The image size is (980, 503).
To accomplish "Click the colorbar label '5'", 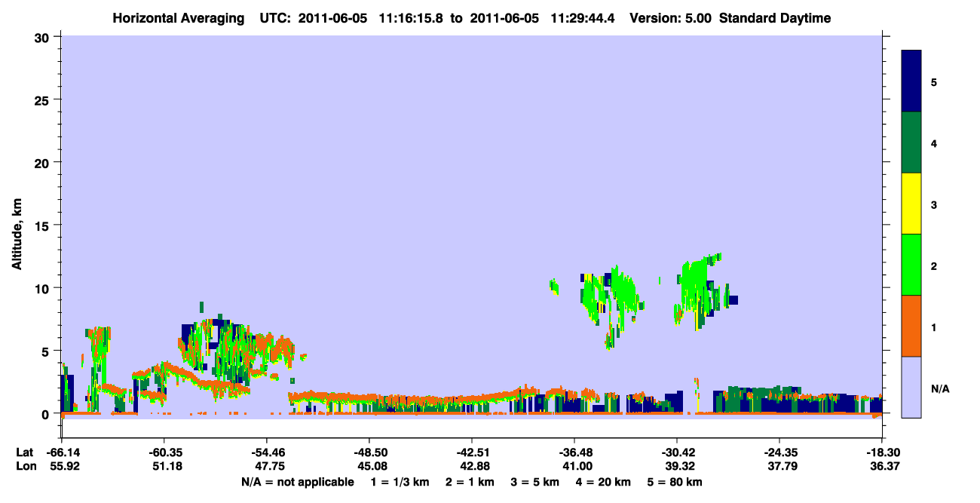I will 933,81.
